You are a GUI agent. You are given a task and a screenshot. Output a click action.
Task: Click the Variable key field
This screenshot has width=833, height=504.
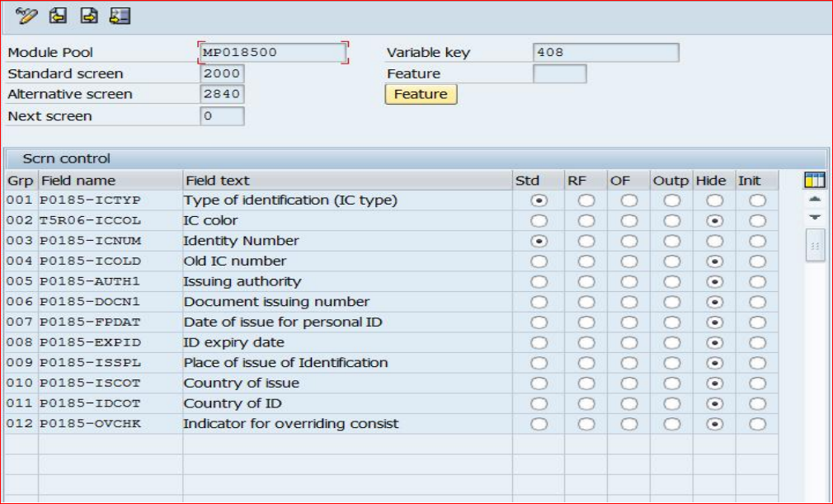coord(605,53)
